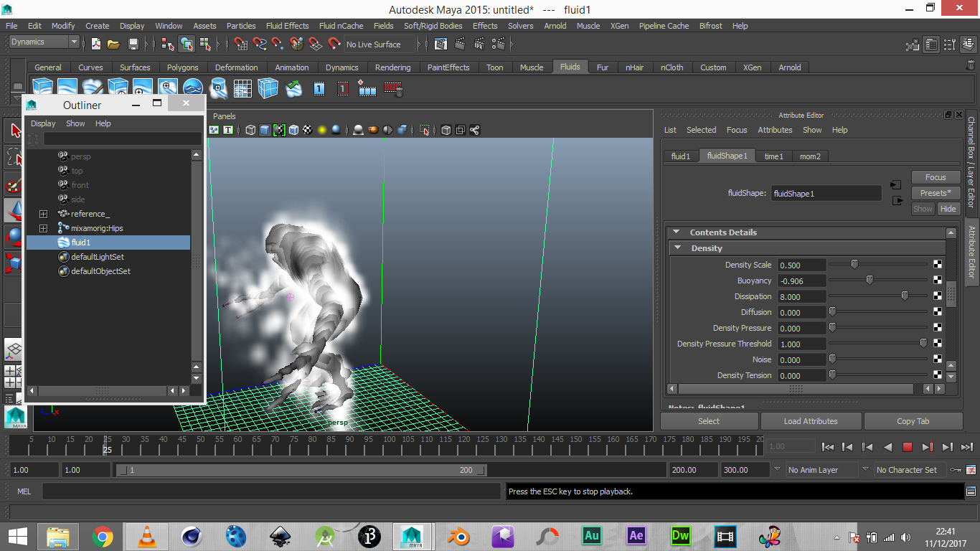The image size is (980, 551).
Task: Collapse the Contents Details section
Action: click(676, 232)
